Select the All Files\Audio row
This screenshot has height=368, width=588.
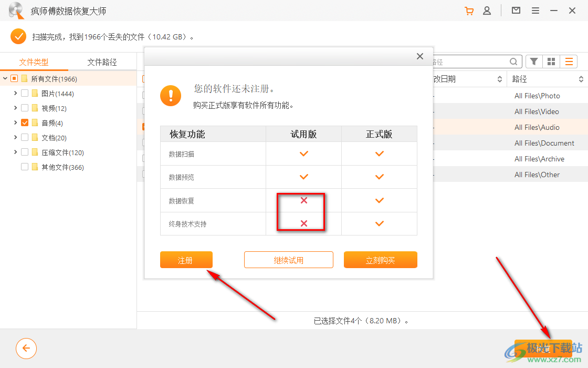pos(511,127)
